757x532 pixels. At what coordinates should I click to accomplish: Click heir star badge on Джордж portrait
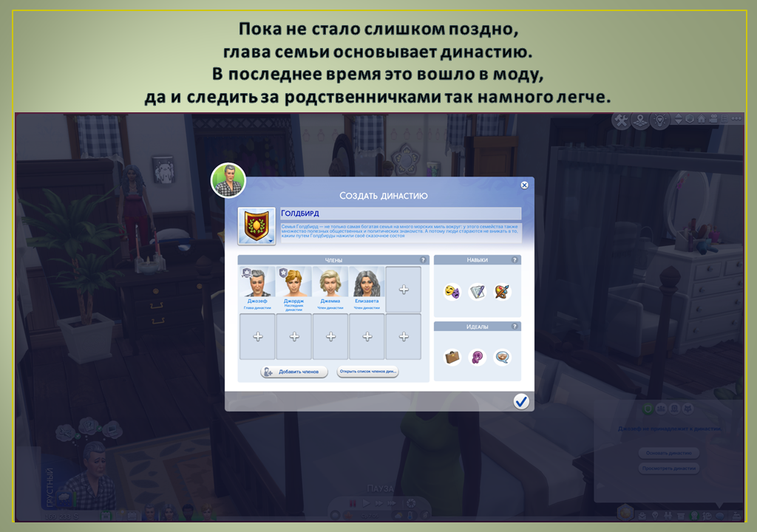point(283,273)
